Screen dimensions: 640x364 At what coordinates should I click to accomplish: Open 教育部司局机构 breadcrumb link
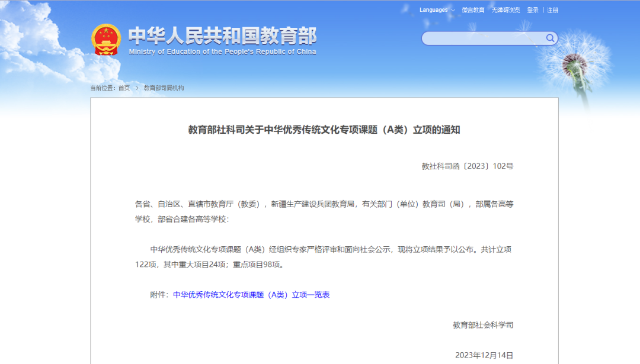[164, 88]
